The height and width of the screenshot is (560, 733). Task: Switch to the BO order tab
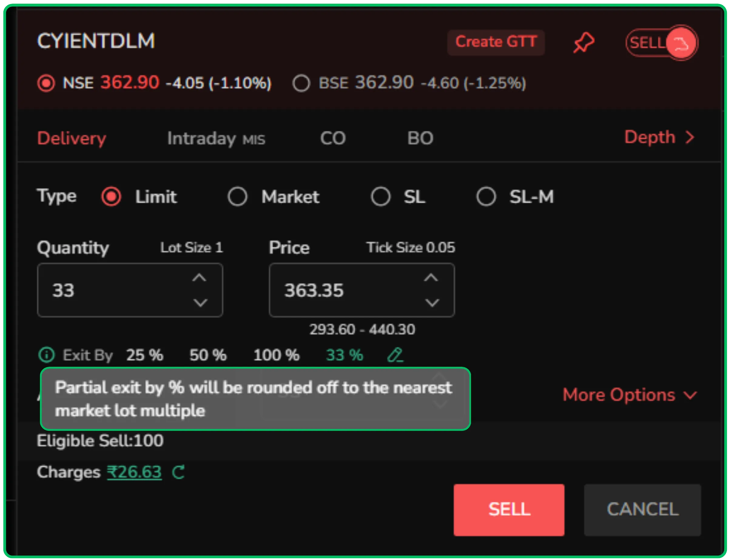(x=421, y=138)
